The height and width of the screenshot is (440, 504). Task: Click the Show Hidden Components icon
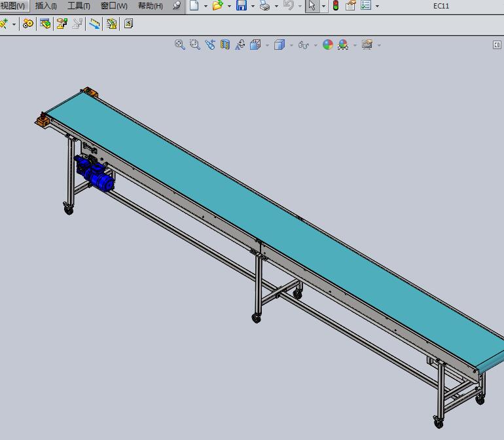point(45,24)
